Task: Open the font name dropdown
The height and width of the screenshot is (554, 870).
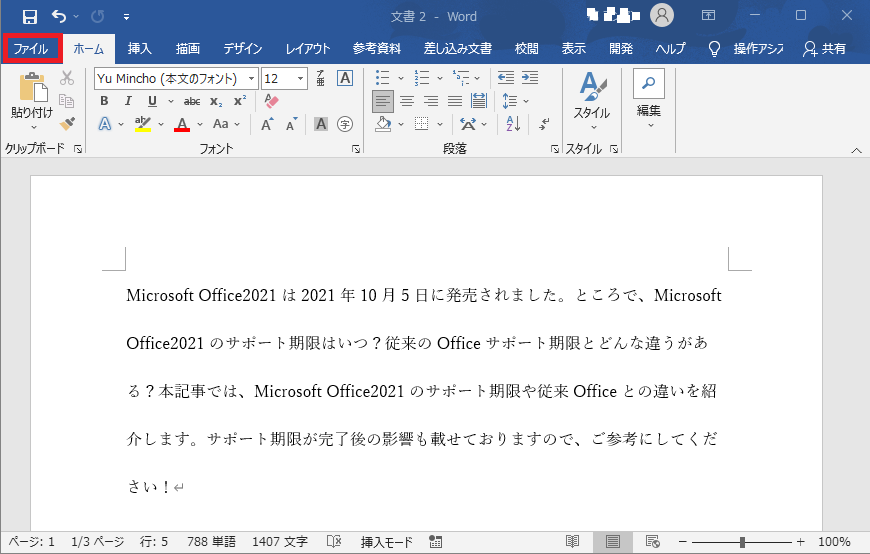Action: coord(251,78)
